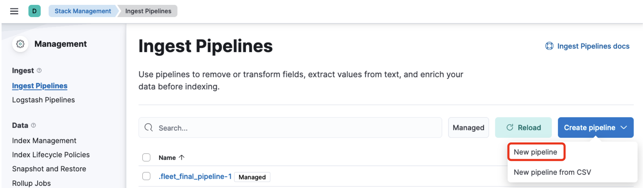The height and width of the screenshot is (188, 644).
Task: Select New pipeline menu option
Action: point(535,152)
